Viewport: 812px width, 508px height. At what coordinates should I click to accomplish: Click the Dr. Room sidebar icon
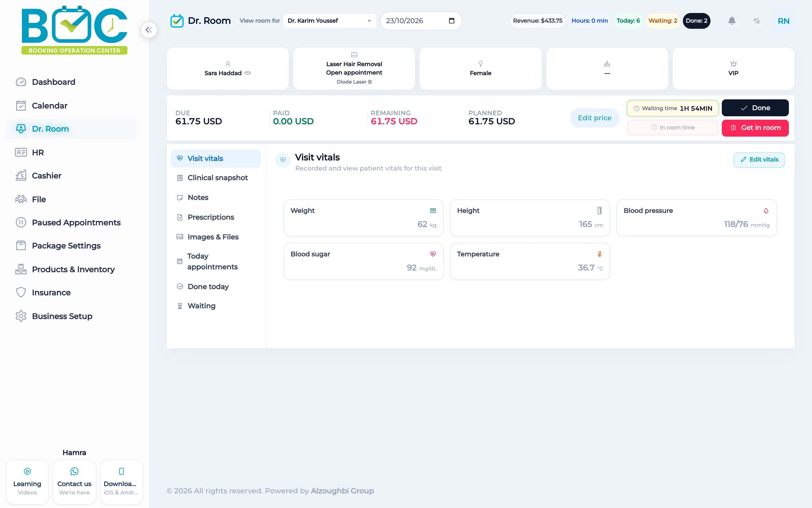click(21, 129)
